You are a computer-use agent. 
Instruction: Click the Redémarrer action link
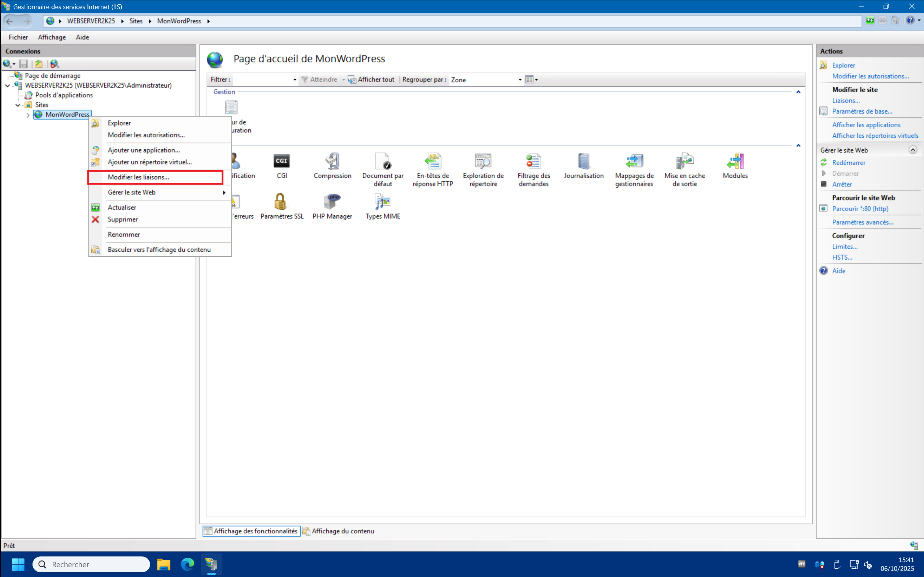[x=849, y=163]
